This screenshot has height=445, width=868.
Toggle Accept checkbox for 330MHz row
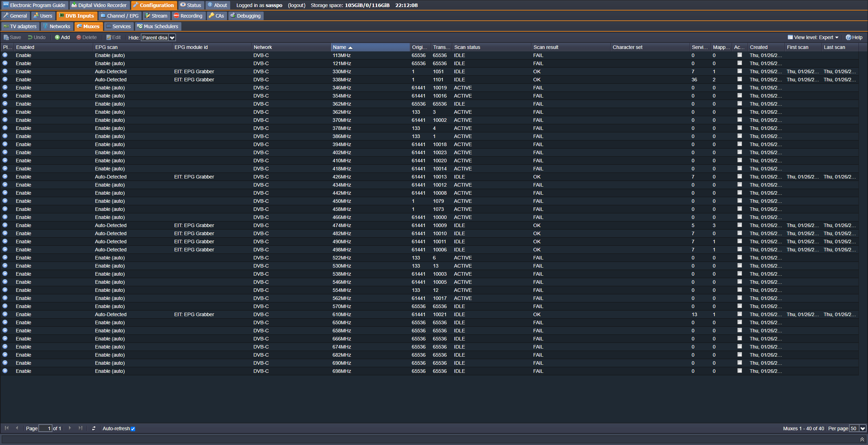pyautogui.click(x=740, y=71)
